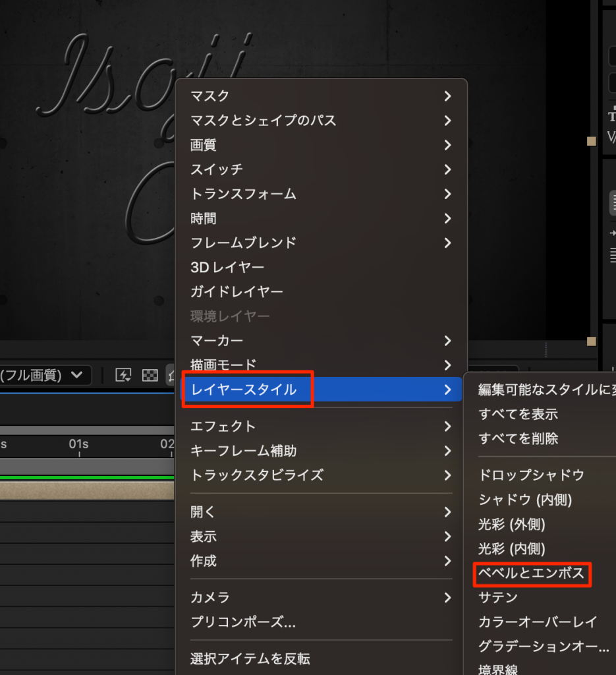Open the resolution (フル画質) dropdown
Viewport: 616px width, 675px height.
coord(43,375)
